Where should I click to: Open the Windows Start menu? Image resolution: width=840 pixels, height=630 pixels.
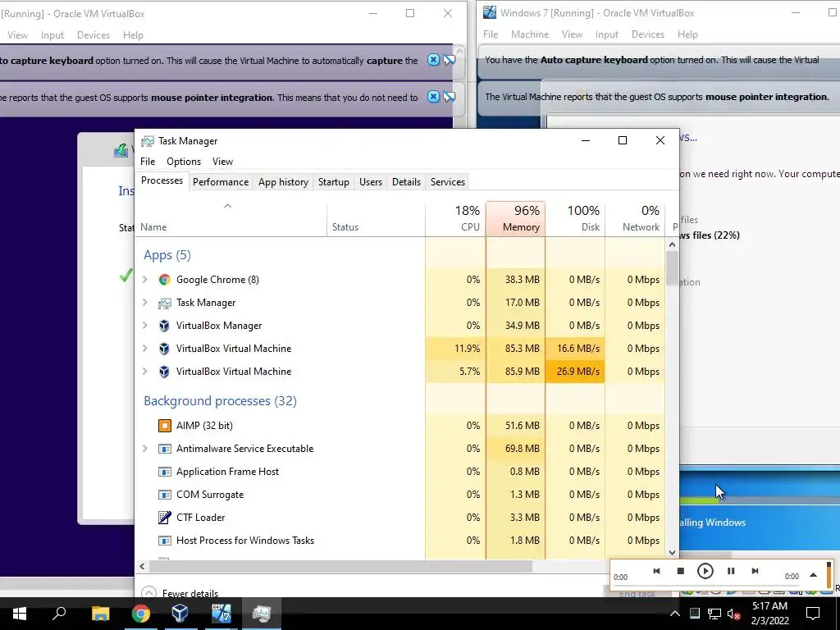(x=20, y=614)
